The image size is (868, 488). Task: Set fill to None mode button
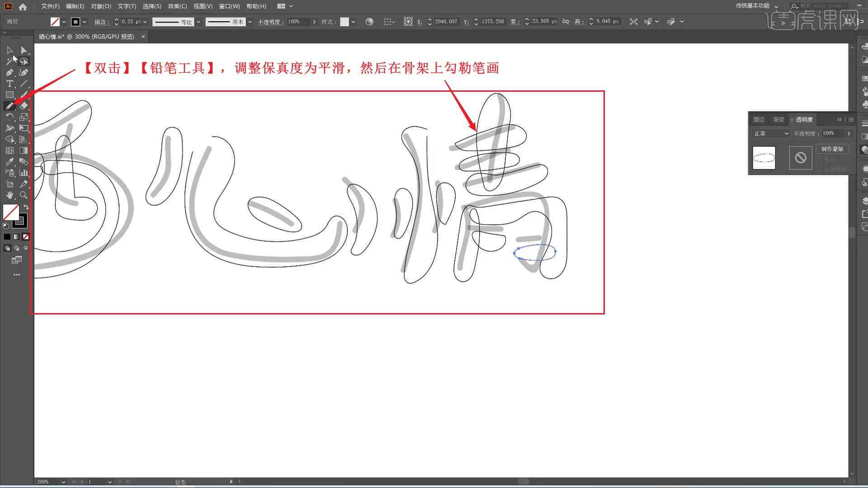coord(26,237)
